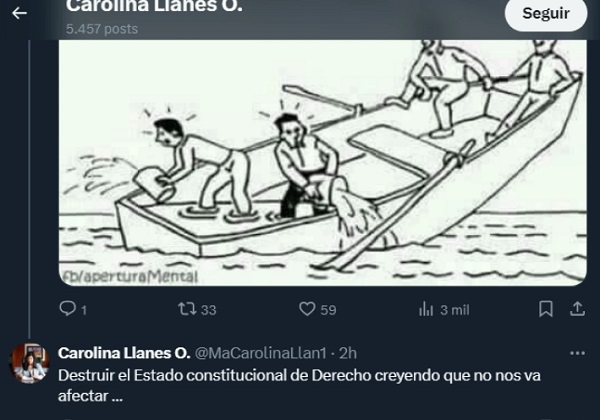Open the 2h timestamp link
Screen dimensions: 600x420
pos(348,353)
